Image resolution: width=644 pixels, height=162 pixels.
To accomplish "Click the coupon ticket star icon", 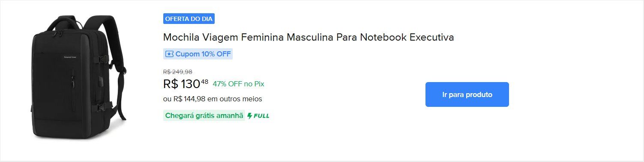I will (169, 54).
